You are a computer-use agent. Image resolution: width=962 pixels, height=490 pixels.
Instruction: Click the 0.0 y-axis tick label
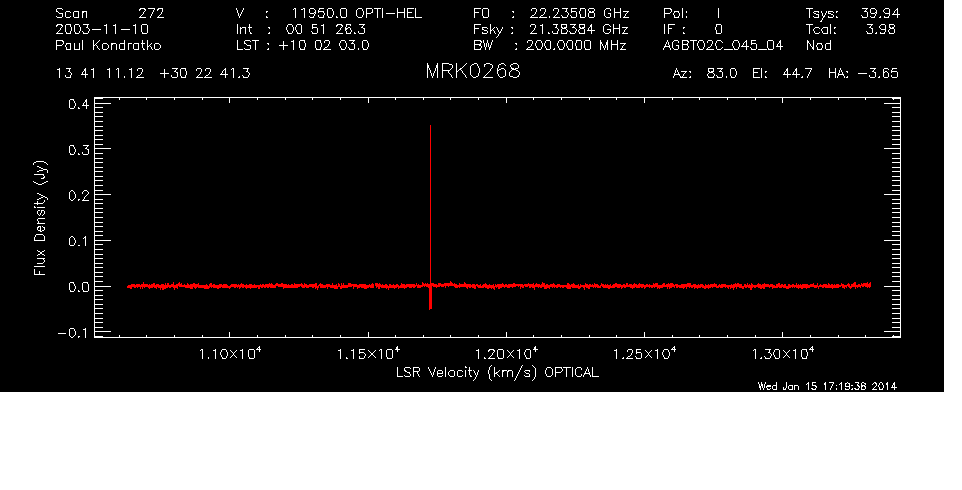tap(79, 287)
